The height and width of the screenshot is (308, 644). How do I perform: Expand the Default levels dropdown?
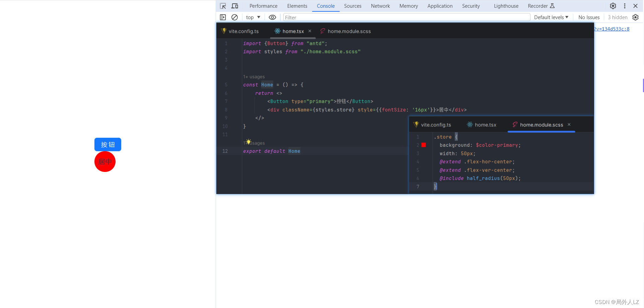tap(551, 17)
